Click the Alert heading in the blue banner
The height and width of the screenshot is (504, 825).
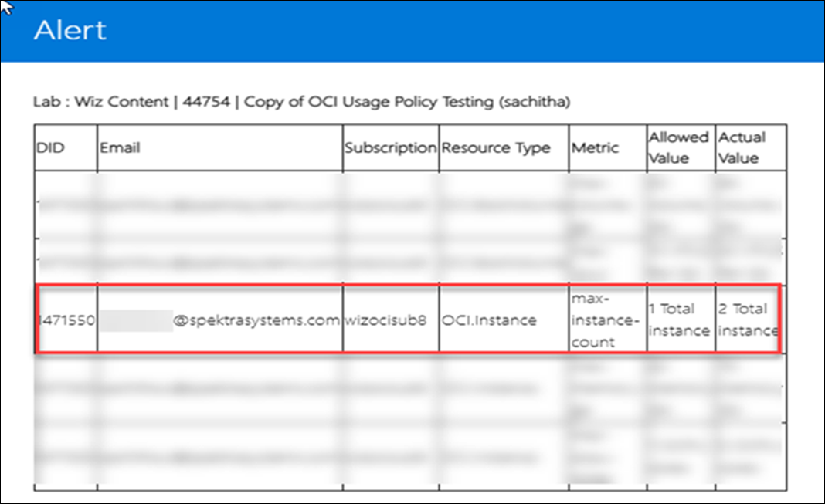tap(70, 30)
